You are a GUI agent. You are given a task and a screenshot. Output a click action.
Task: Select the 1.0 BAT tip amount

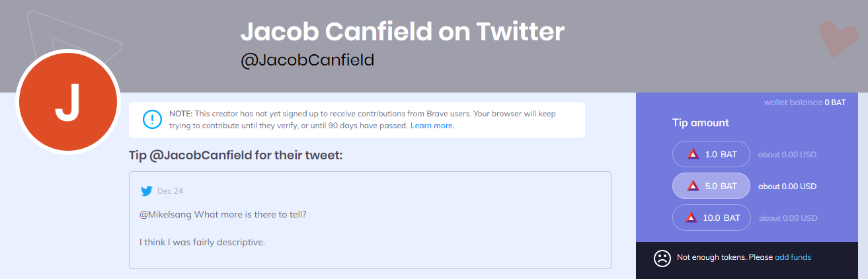click(x=711, y=154)
